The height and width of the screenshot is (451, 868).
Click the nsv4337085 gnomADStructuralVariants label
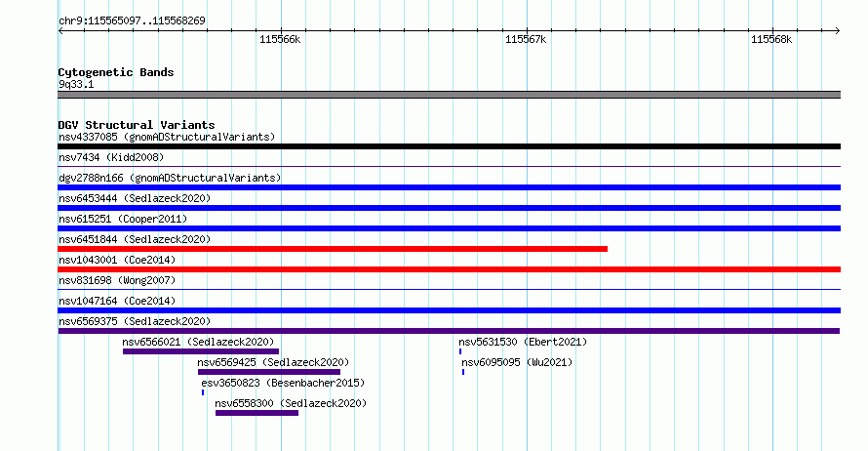pos(167,137)
